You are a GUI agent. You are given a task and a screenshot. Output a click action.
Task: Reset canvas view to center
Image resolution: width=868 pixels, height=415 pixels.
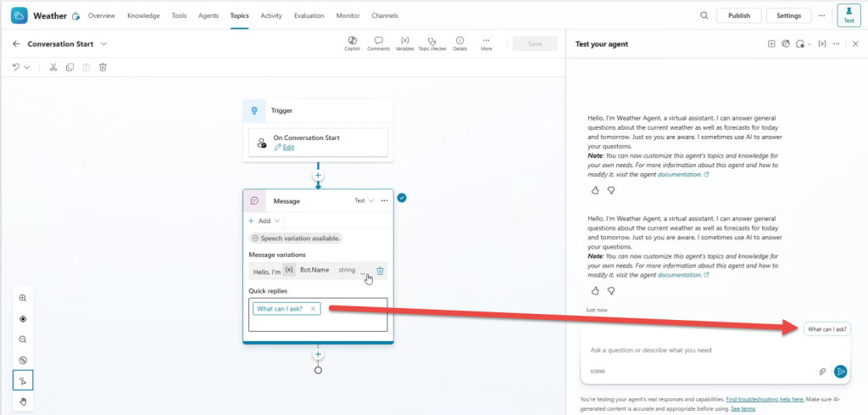pyautogui.click(x=23, y=319)
